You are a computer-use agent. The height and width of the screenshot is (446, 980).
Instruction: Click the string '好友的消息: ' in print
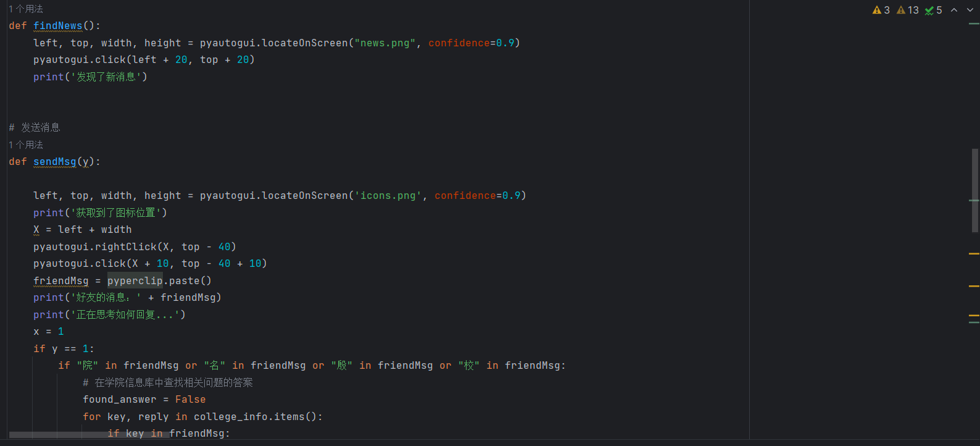click(106, 298)
